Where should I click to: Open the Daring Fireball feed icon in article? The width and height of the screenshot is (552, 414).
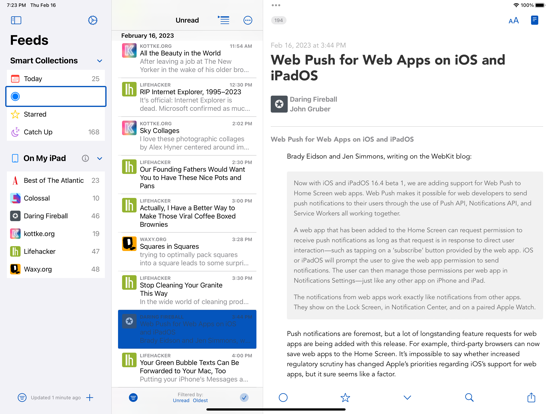pyautogui.click(x=279, y=104)
